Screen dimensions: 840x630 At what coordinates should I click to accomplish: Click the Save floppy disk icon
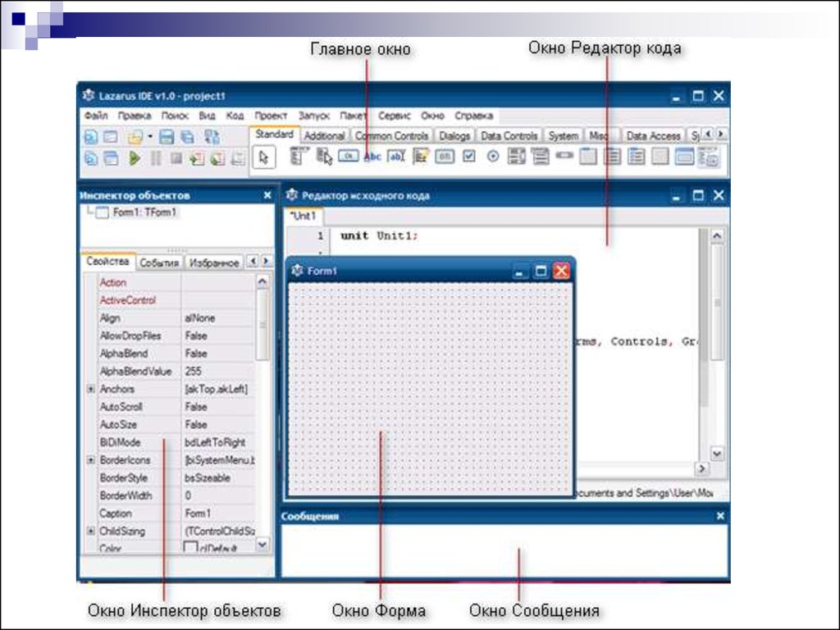pos(167,137)
